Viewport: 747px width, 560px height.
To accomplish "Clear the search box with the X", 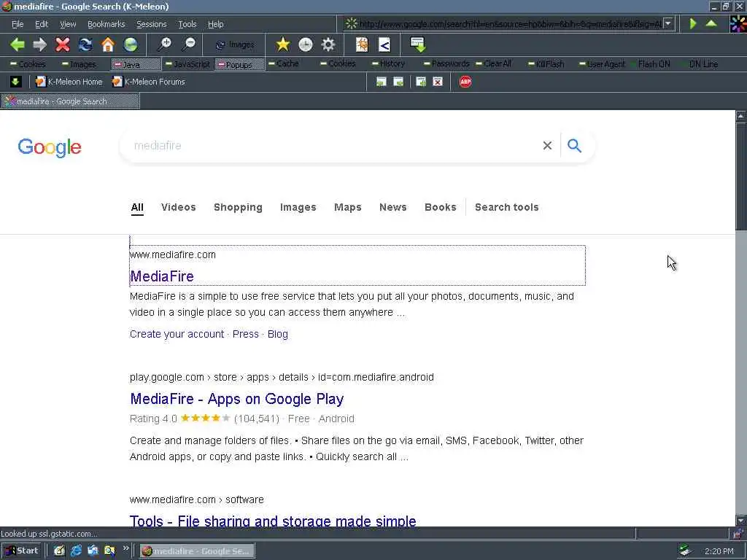I will (x=547, y=146).
